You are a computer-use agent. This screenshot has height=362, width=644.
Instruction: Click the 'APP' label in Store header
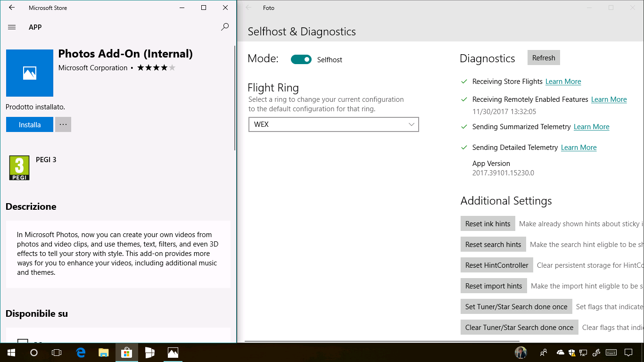(x=35, y=27)
